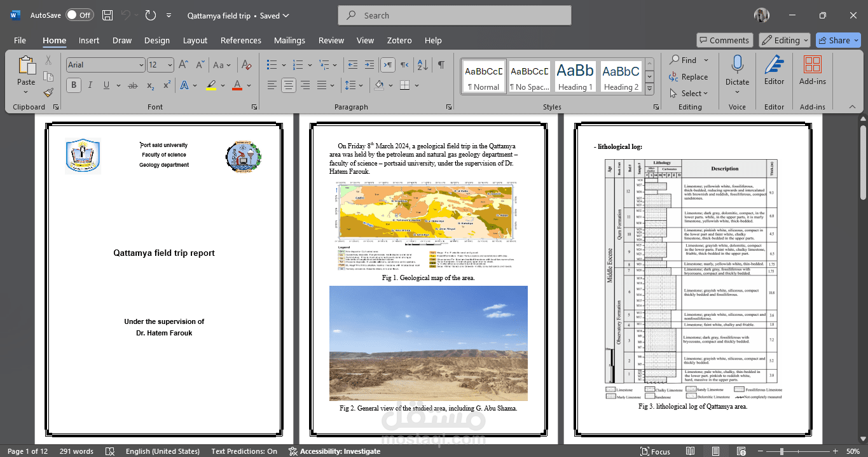Expand the bullets list dropdown arrow
This screenshot has height=457, width=868.
[283, 65]
